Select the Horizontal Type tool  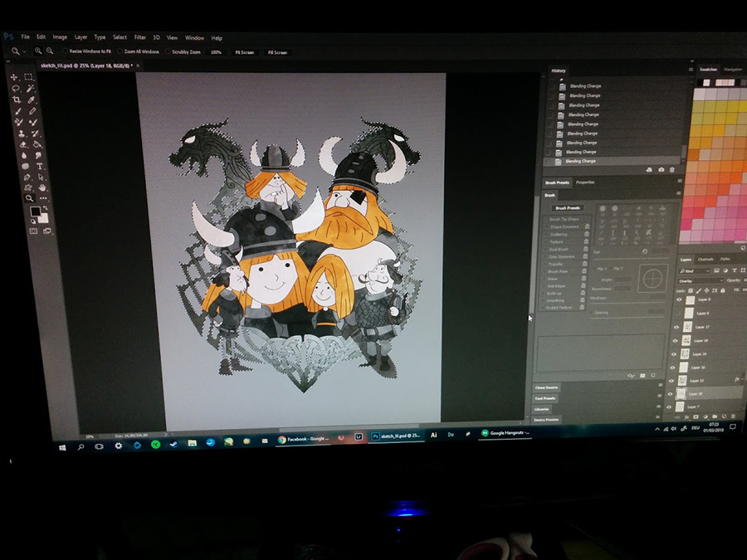click(x=40, y=166)
